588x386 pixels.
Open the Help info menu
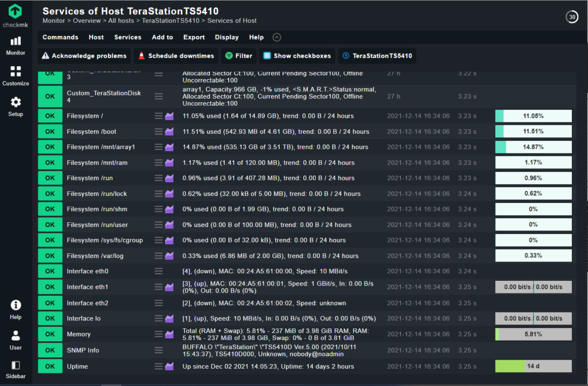coord(16,310)
